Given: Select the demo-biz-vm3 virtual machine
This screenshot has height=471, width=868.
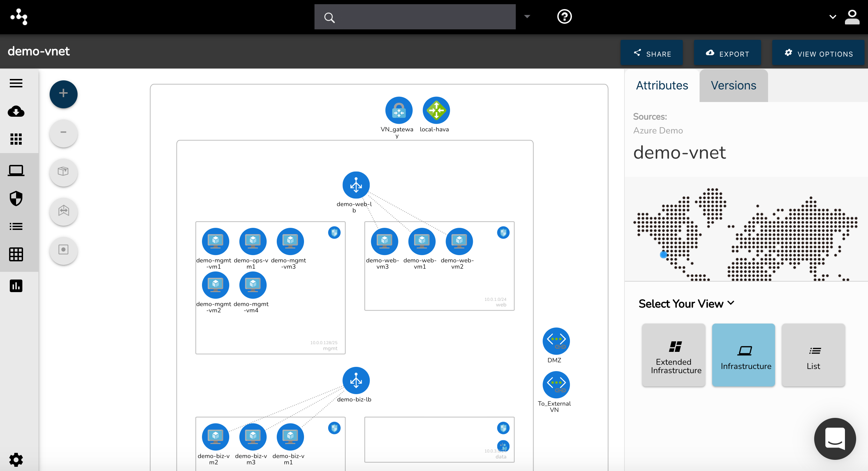Looking at the screenshot, I should tap(253, 437).
